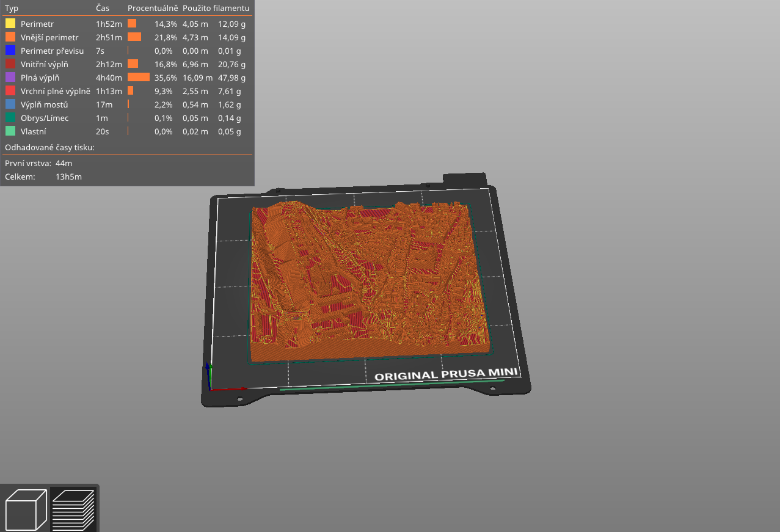Click the 9,3% percentage value
Viewport: 780px width, 532px height.
pos(166,91)
